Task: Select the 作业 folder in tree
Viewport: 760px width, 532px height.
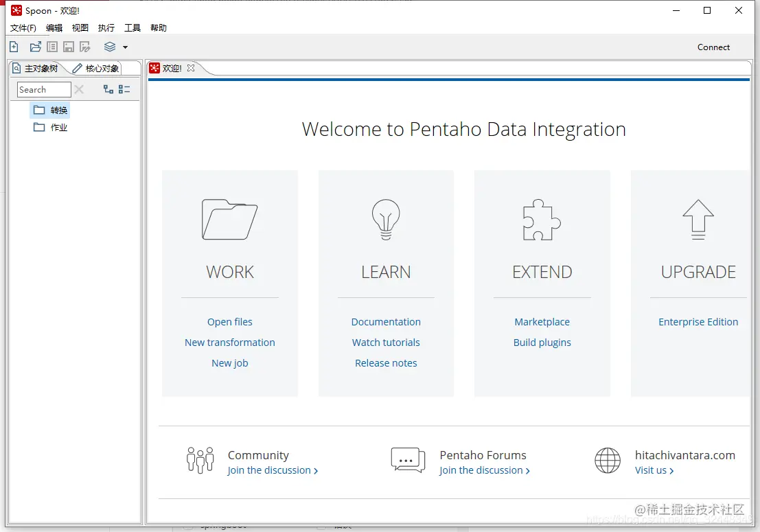Action: pos(58,128)
